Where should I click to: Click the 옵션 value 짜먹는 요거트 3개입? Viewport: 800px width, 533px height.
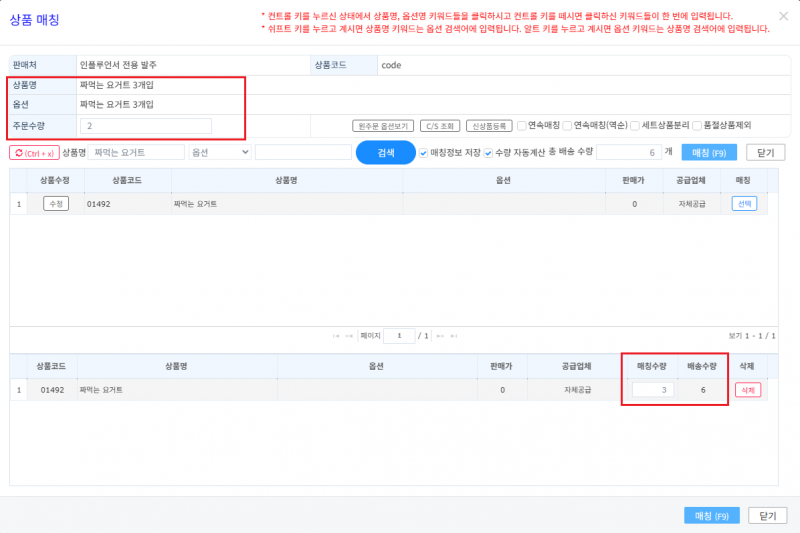117,105
